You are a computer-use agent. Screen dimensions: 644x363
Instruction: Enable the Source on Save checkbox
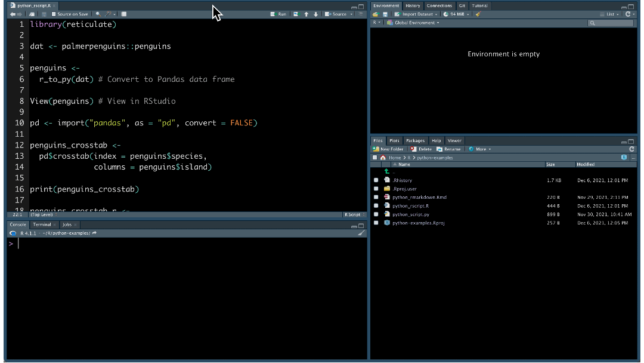point(54,13)
